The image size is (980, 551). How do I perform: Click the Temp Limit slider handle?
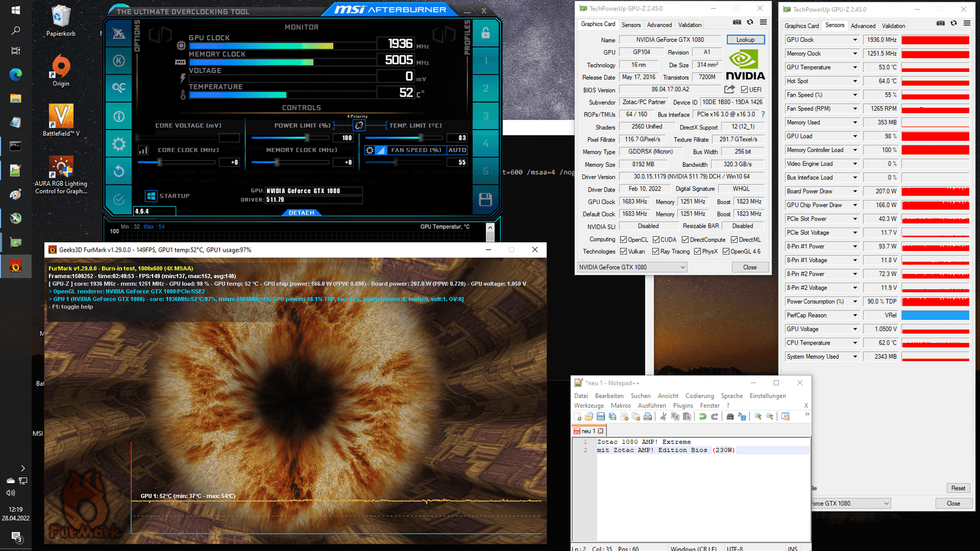click(x=420, y=138)
